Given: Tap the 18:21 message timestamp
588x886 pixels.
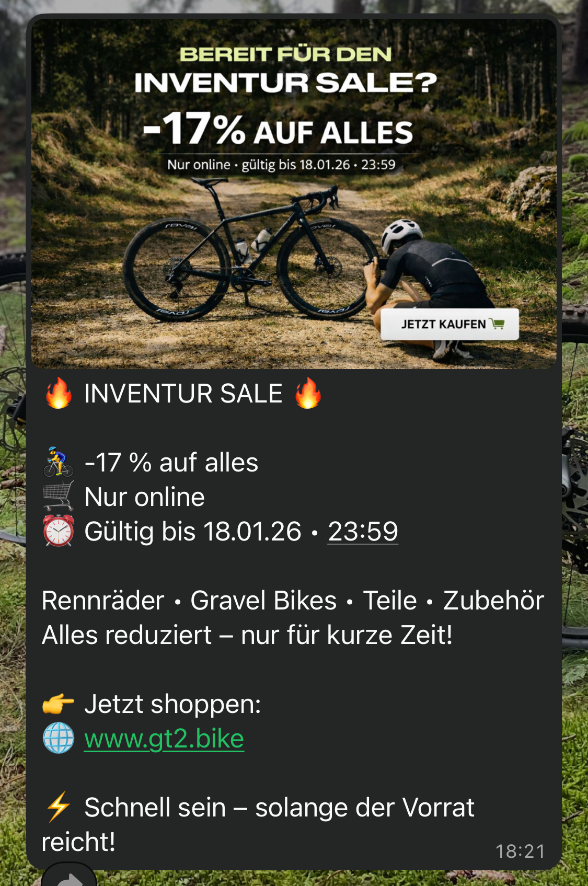Looking at the screenshot, I should (x=520, y=852).
